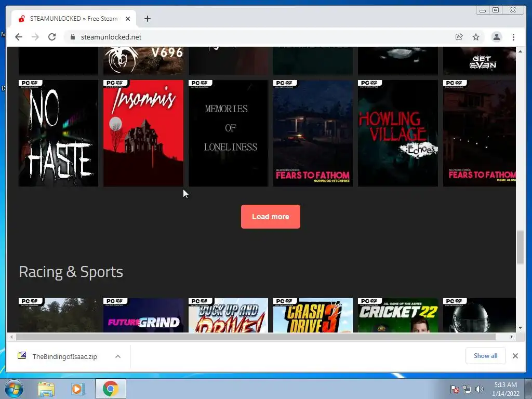View site info via padlock icon

click(73, 37)
